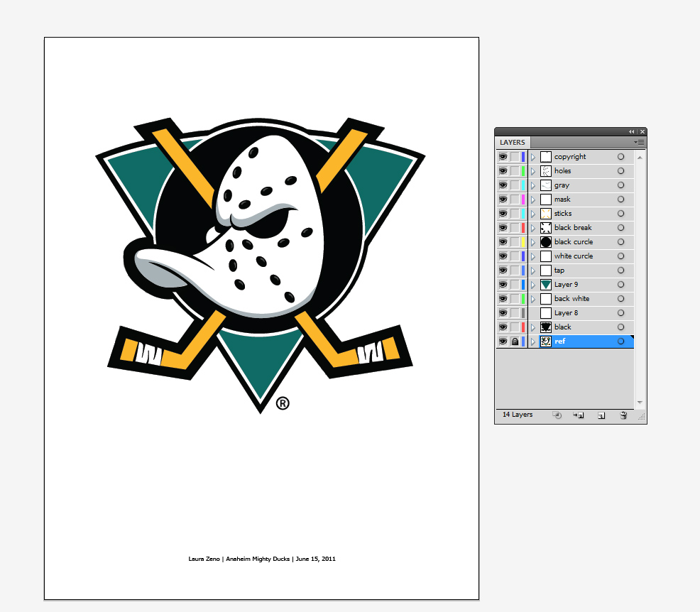
Task: Open the Layers panel flyout menu
Action: (639, 142)
